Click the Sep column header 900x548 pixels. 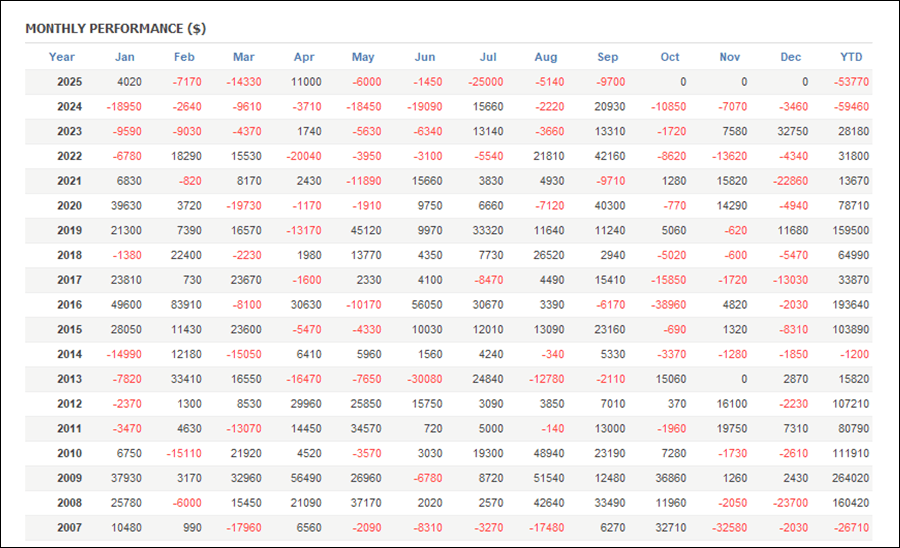pos(608,57)
